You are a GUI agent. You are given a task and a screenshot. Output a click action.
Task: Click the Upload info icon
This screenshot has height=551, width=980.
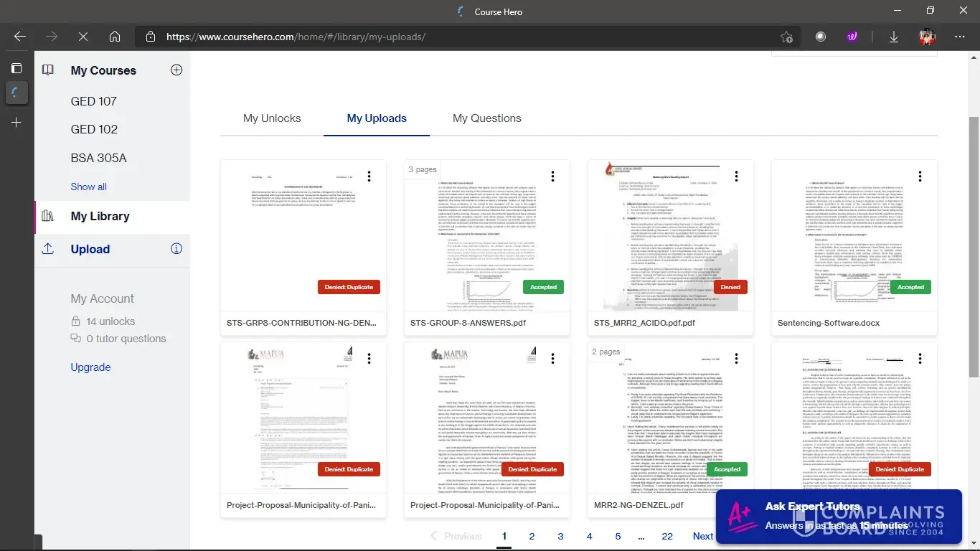[176, 249]
